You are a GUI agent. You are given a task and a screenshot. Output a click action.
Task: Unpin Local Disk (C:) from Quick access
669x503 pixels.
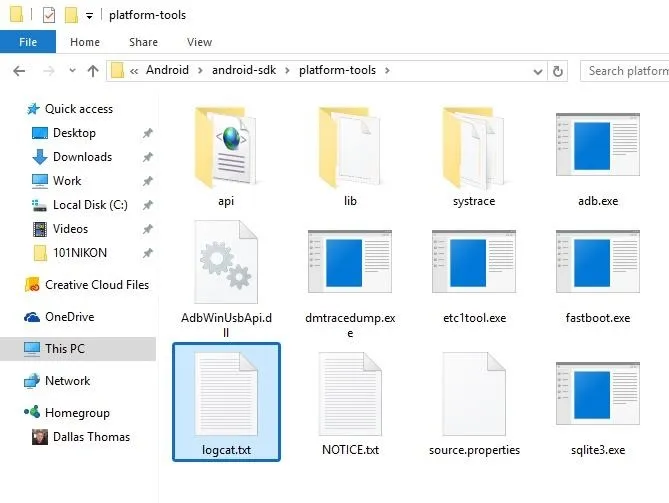pyautogui.click(x=148, y=205)
